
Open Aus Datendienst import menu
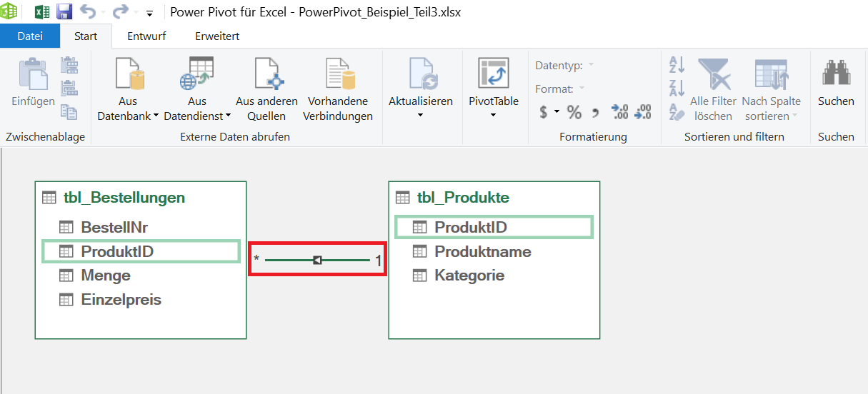pyautogui.click(x=197, y=89)
